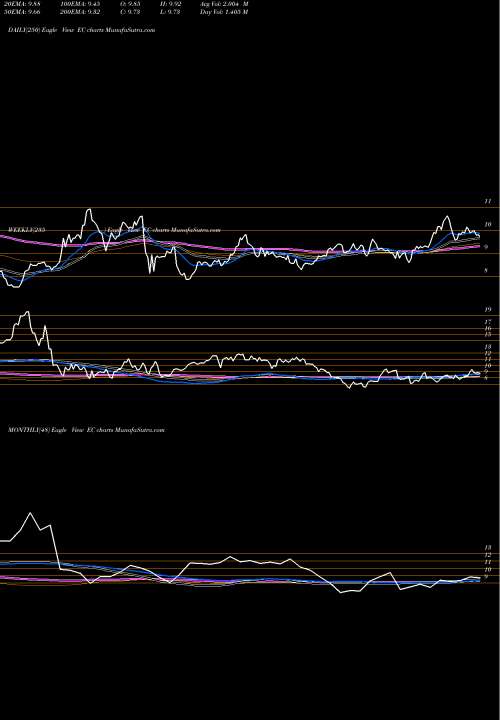Select the high price H: 9.92
Screen dimensions: 500x720
pyautogui.click(x=172, y=4)
